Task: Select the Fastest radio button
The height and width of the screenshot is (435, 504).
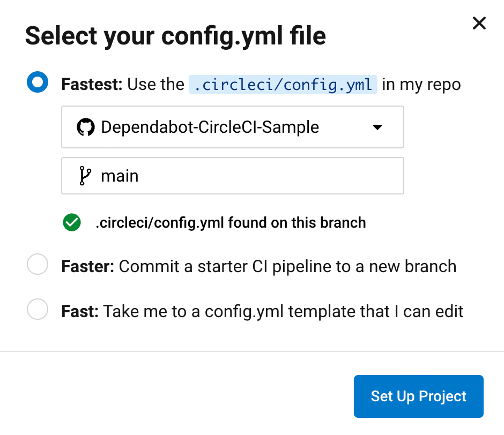Action: [38, 83]
